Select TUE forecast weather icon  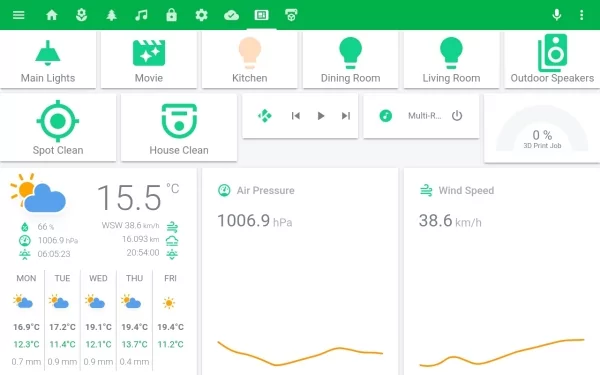pyautogui.click(x=59, y=302)
